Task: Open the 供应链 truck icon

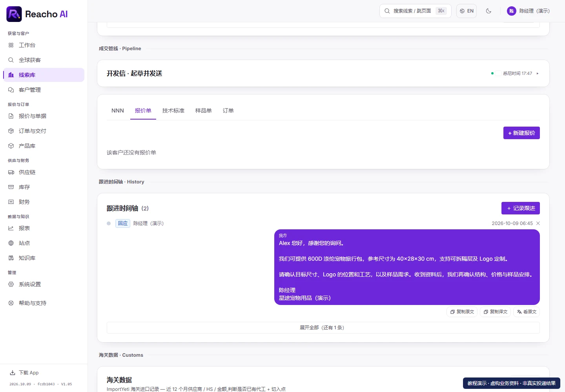Action: click(x=11, y=172)
